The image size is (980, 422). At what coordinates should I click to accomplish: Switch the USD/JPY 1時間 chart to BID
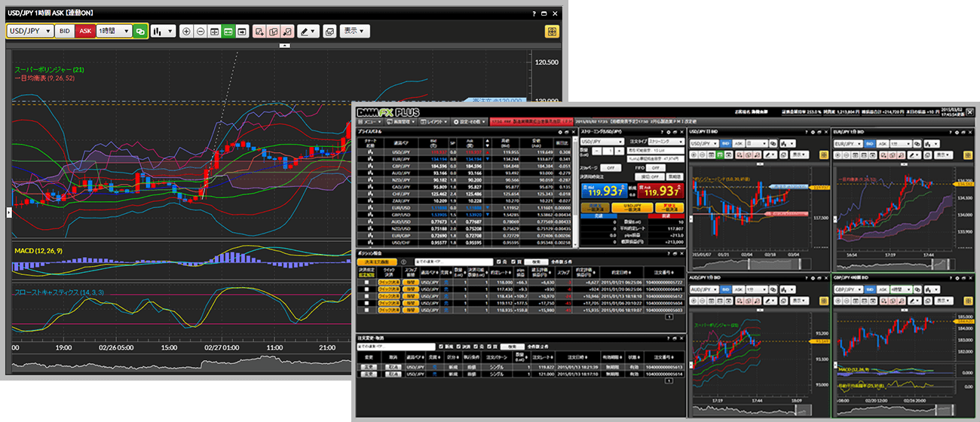pos(65,31)
